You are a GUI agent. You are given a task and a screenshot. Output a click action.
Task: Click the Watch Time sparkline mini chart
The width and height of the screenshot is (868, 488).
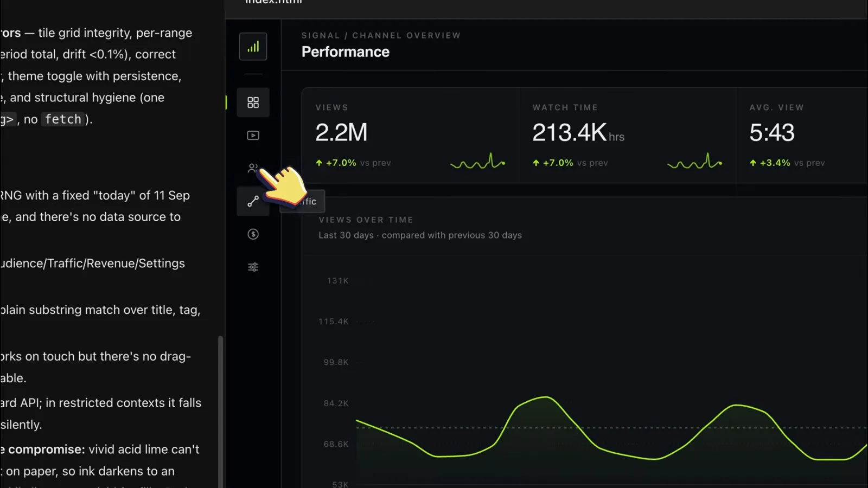pos(695,162)
